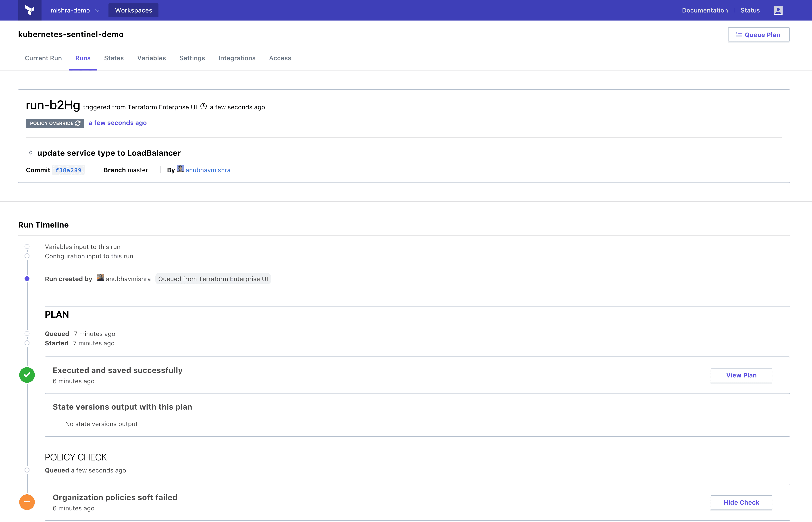Click the View Plan button
The image size is (812, 522).
tap(741, 375)
